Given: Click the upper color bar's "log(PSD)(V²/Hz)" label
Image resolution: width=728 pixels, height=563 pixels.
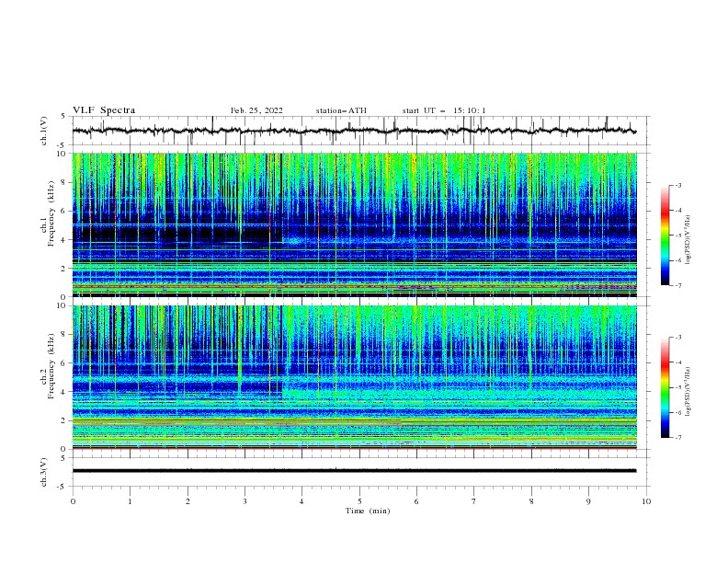Looking at the screenshot, I should click(x=688, y=240).
